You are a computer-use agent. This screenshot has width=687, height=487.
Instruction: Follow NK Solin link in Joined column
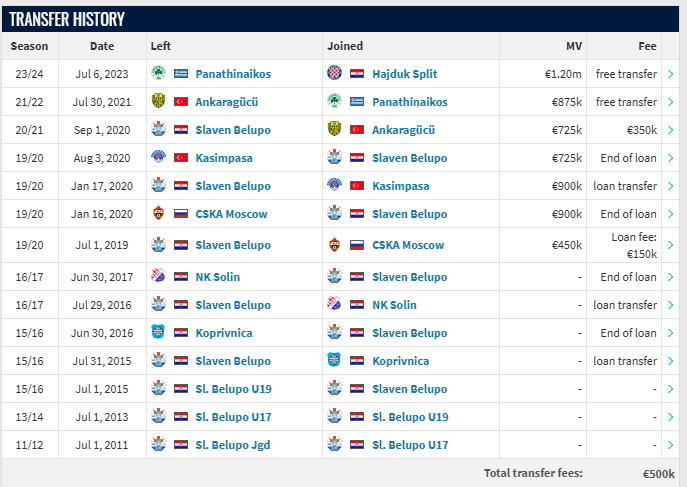(x=394, y=305)
